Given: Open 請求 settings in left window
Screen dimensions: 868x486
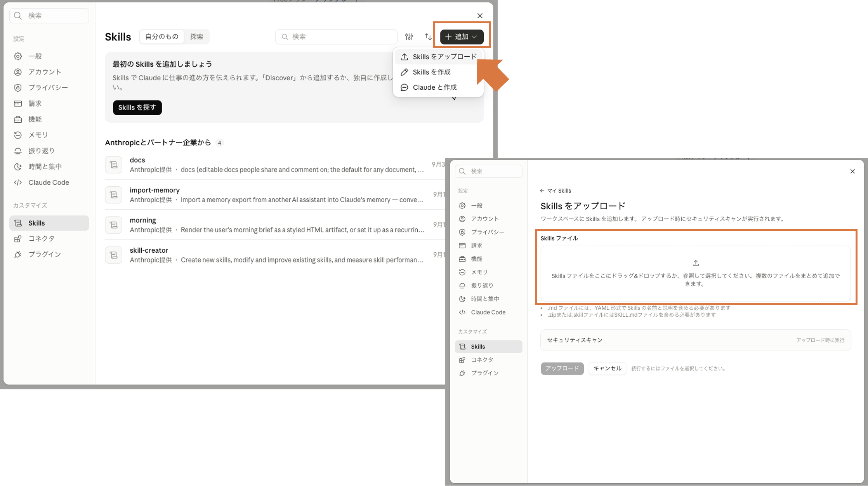Looking at the screenshot, I should 49,104.
